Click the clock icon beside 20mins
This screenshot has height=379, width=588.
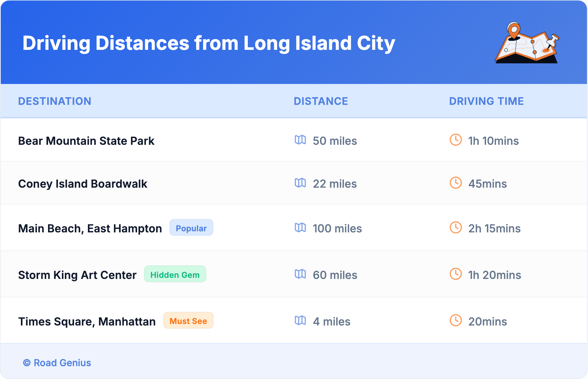pyautogui.click(x=456, y=320)
